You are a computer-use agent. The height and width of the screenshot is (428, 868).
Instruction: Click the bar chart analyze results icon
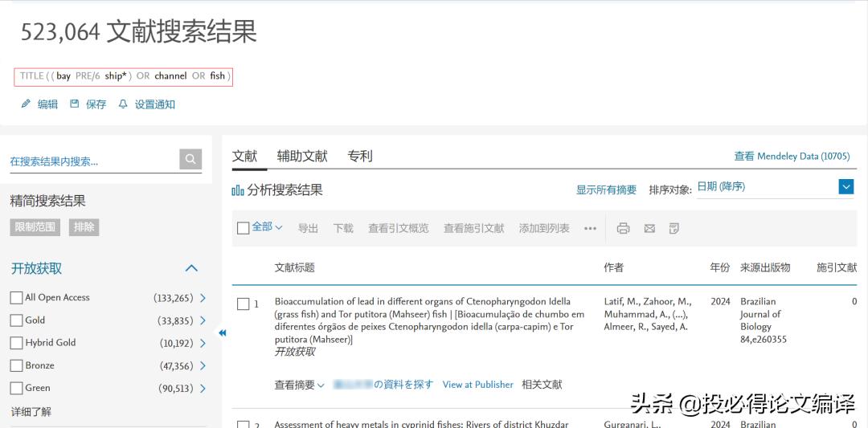(238, 191)
